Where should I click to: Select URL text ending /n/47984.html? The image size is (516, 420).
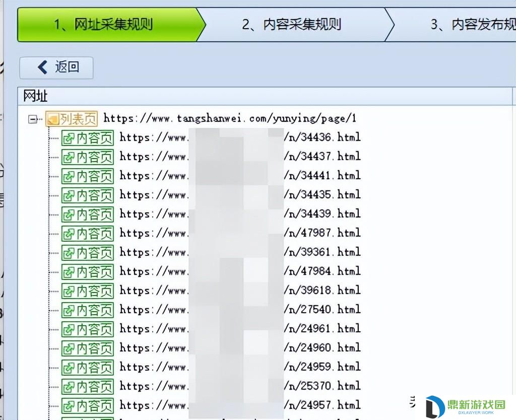[240, 271]
